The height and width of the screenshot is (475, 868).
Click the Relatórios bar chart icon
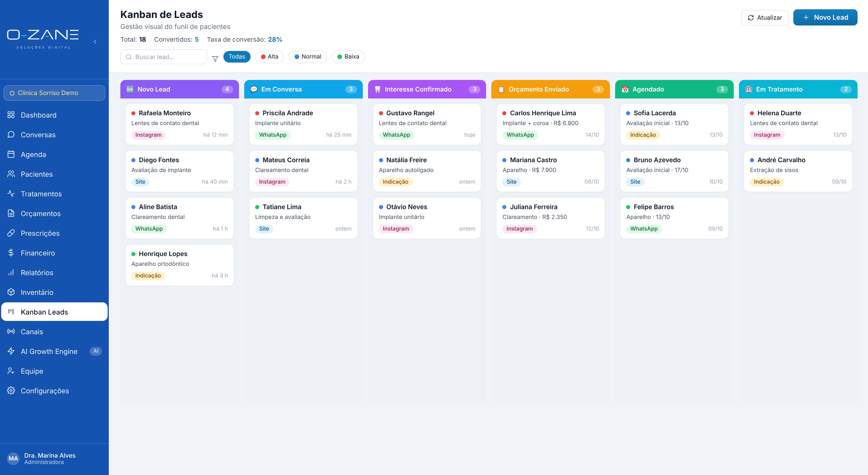[x=11, y=272]
